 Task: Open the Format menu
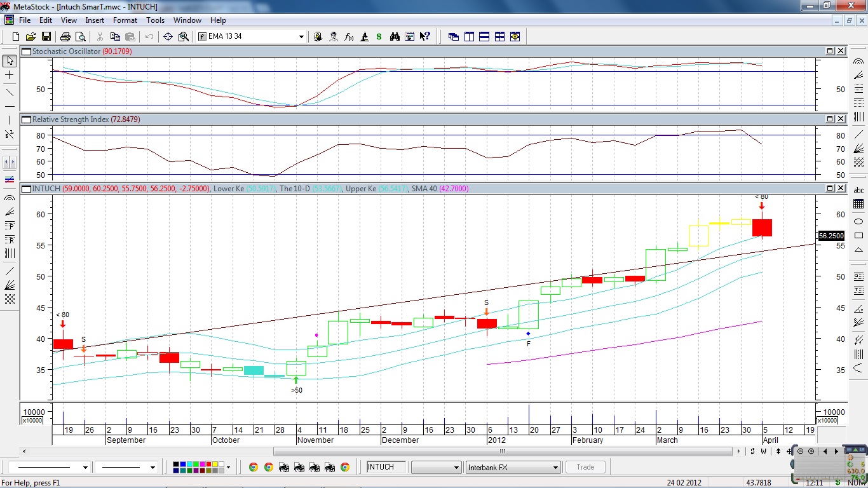(x=125, y=20)
